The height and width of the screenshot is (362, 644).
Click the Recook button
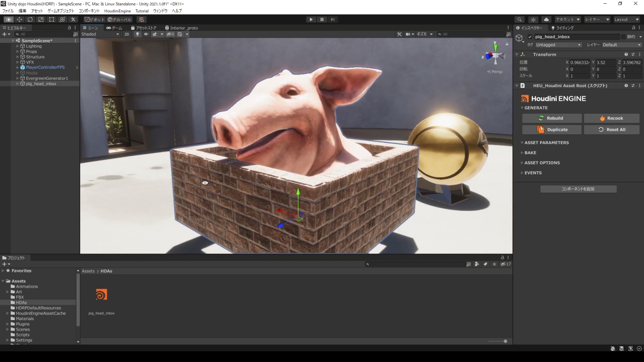pos(611,118)
